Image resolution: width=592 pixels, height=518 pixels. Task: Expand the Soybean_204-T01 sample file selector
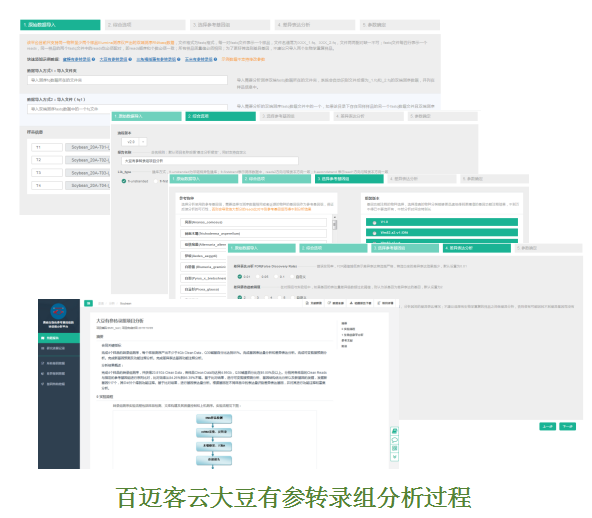click(x=88, y=147)
